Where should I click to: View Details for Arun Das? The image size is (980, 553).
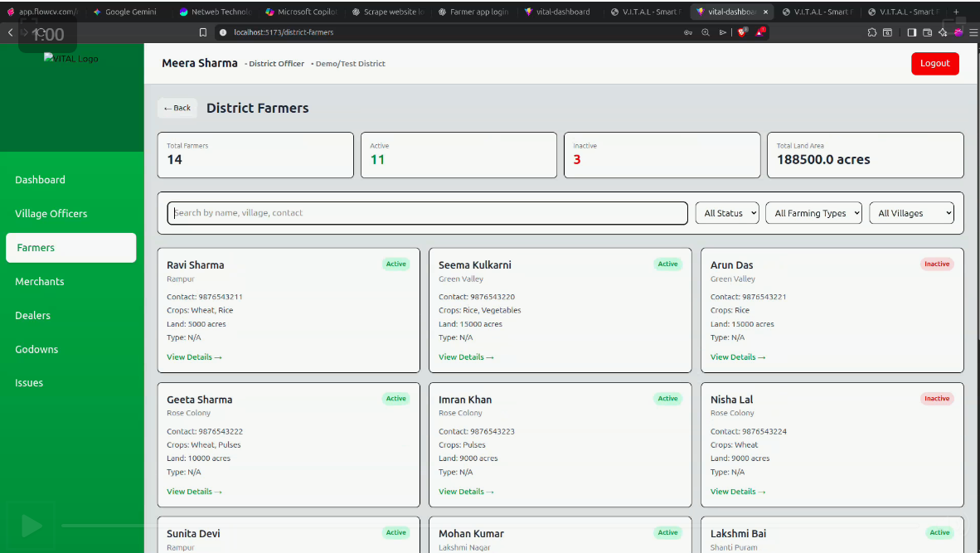click(x=738, y=357)
